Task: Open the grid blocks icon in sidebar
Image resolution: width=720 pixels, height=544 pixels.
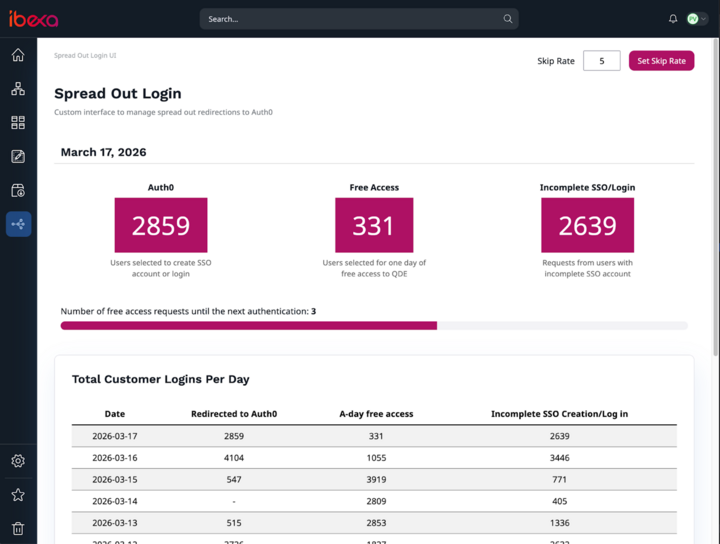Action: pyautogui.click(x=18, y=123)
